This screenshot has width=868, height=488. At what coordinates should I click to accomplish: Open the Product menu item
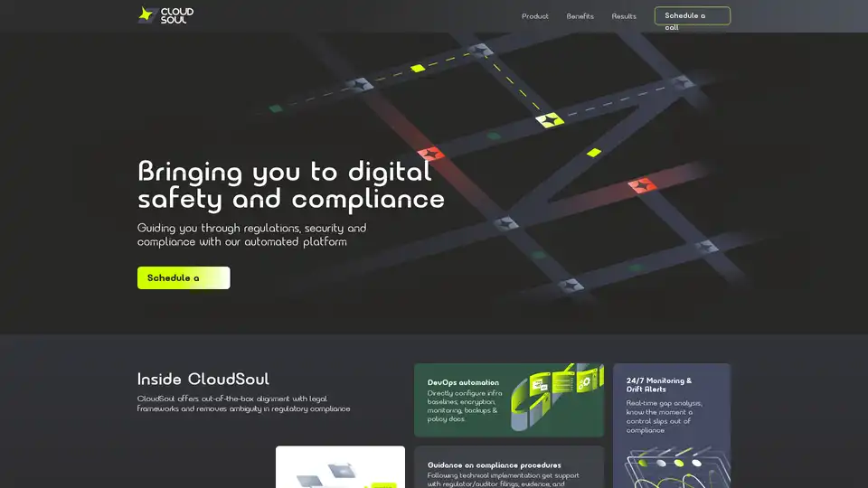click(x=535, y=16)
